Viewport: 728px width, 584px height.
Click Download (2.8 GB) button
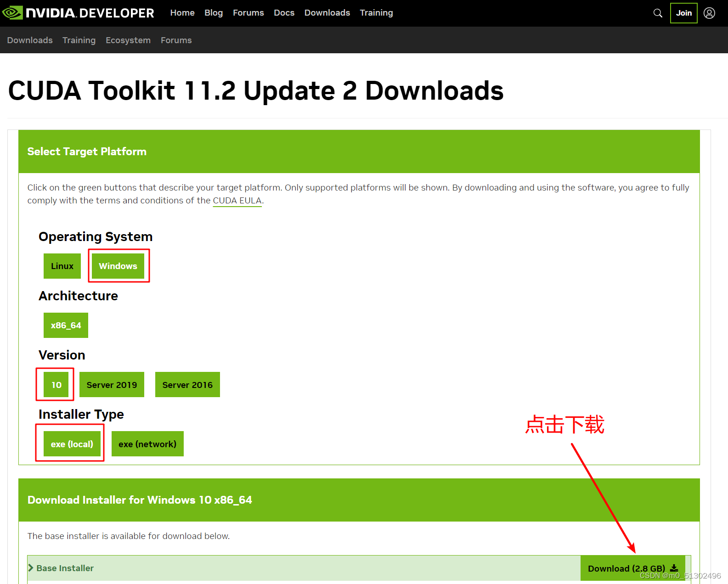[x=632, y=568]
